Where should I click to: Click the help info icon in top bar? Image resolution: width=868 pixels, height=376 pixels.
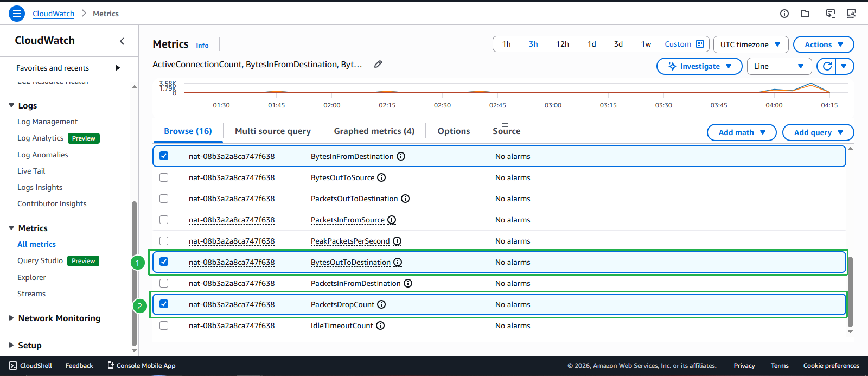click(x=784, y=14)
